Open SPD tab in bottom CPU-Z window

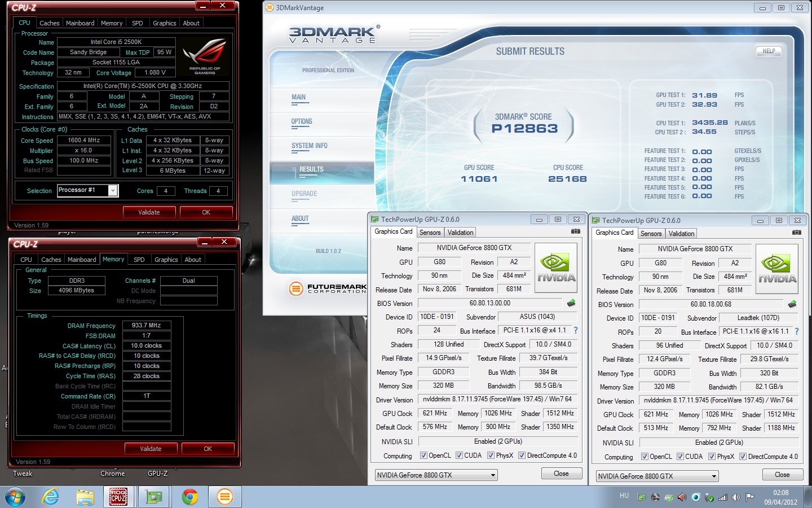tap(139, 260)
